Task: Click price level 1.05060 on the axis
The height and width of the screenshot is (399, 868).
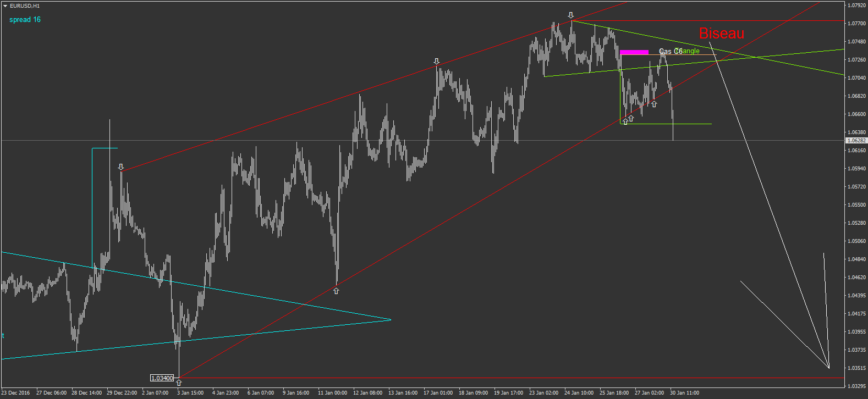Action: click(858, 241)
